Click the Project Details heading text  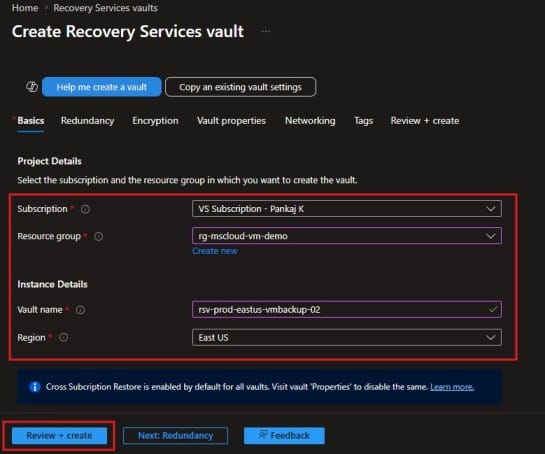(49, 161)
